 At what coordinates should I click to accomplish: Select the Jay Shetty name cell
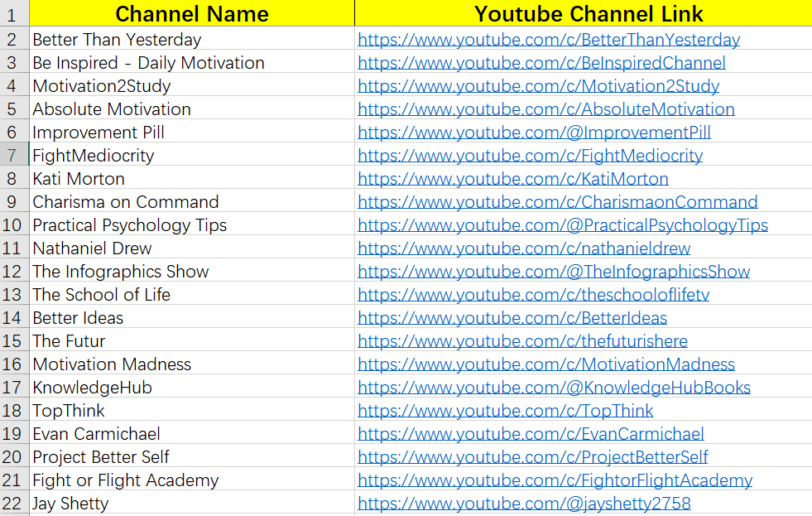(x=192, y=503)
